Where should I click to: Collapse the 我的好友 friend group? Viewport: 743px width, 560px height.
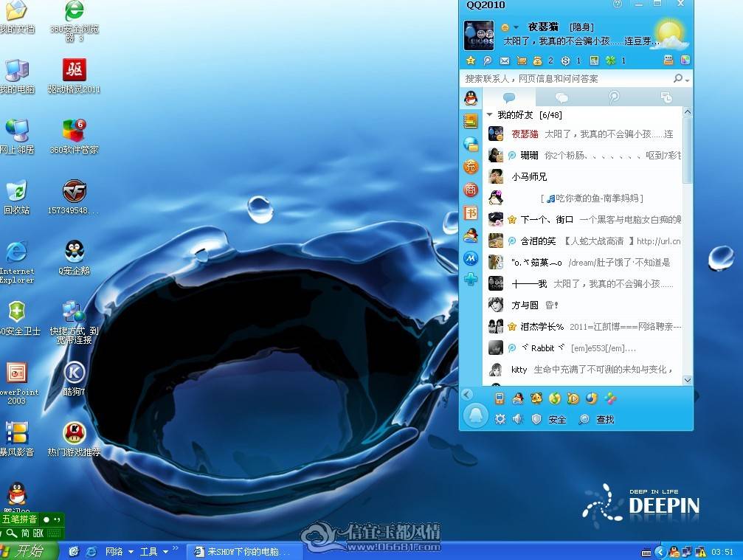tap(490, 114)
